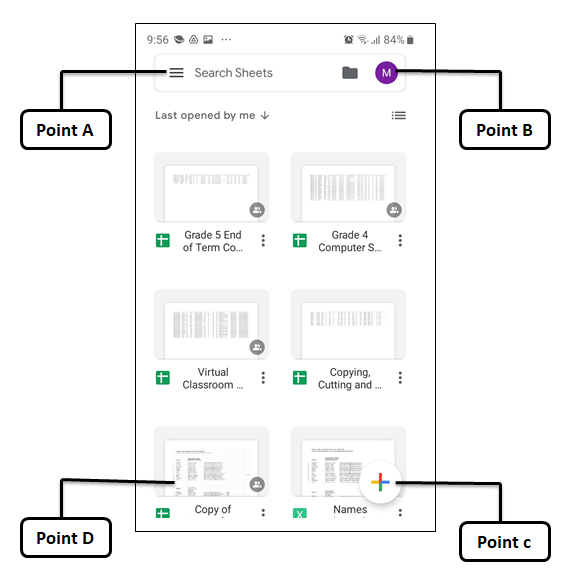This screenshot has width=566, height=582.
Task: Open more options for Grade 5 End of Term
Action: [x=263, y=241]
